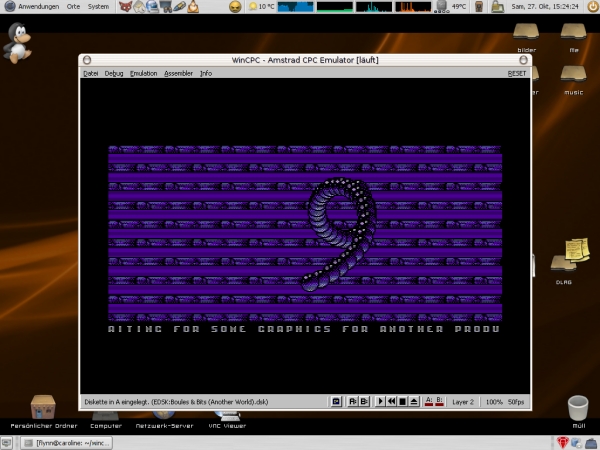Click the pen editor launcher in panel
The height and width of the screenshot is (450, 600).
[x=179, y=7]
